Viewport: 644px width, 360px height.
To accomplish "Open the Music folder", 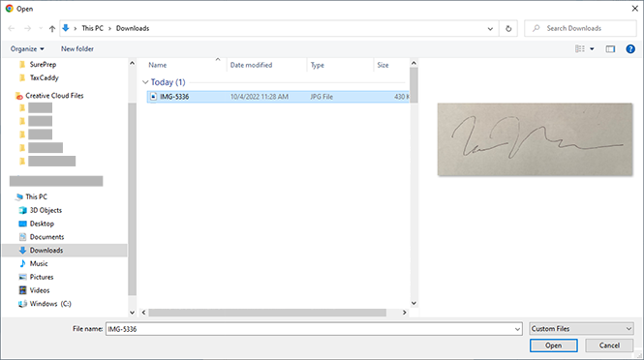I will [39, 263].
